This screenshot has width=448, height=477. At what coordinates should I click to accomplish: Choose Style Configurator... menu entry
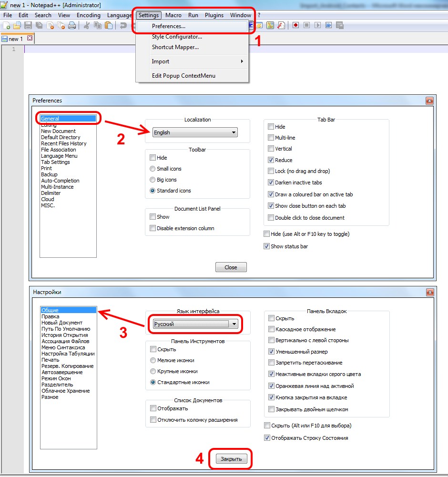pyautogui.click(x=192, y=37)
